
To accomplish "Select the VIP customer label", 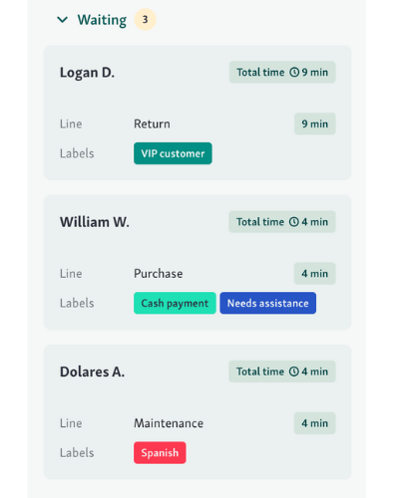I will click(173, 153).
